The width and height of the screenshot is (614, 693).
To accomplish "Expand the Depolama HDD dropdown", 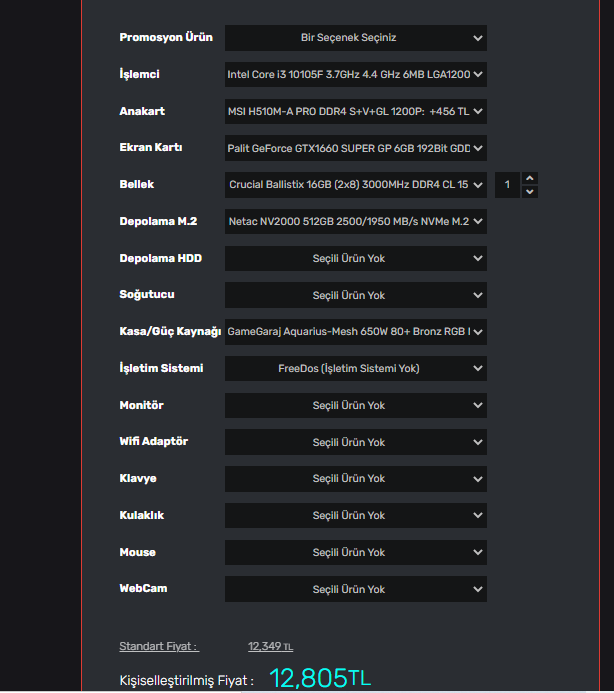I will pyautogui.click(x=355, y=259).
